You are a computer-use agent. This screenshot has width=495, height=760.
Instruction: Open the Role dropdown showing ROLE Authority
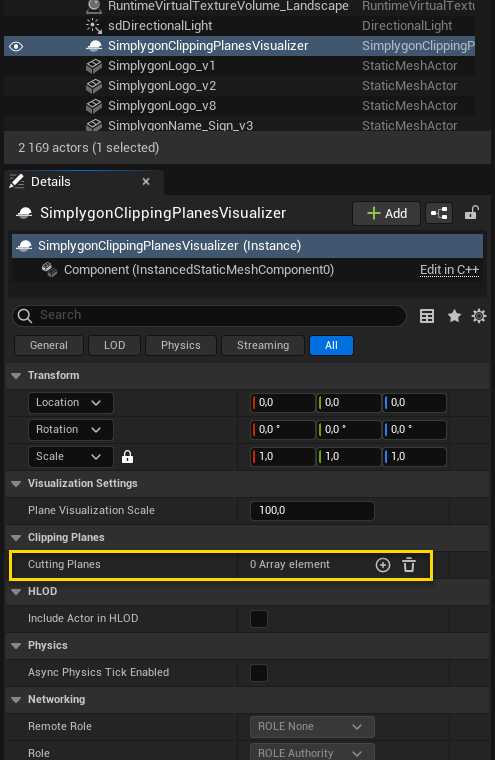(312, 753)
